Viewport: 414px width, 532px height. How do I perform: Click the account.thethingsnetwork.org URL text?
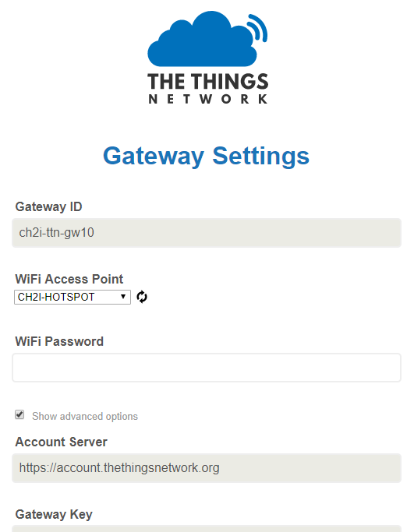[119, 468]
